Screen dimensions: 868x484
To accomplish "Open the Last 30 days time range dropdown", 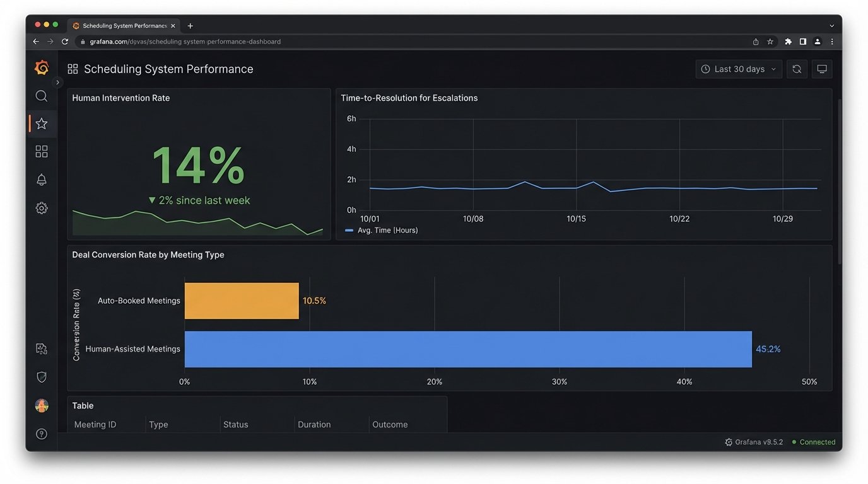I will (x=738, y=69).
